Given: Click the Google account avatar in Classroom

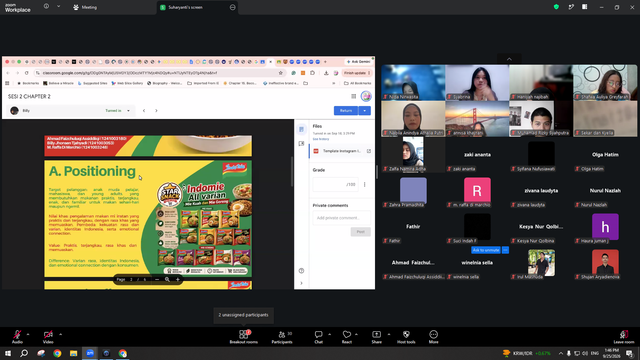Looking at the screenshot, I should click(366, 96).
